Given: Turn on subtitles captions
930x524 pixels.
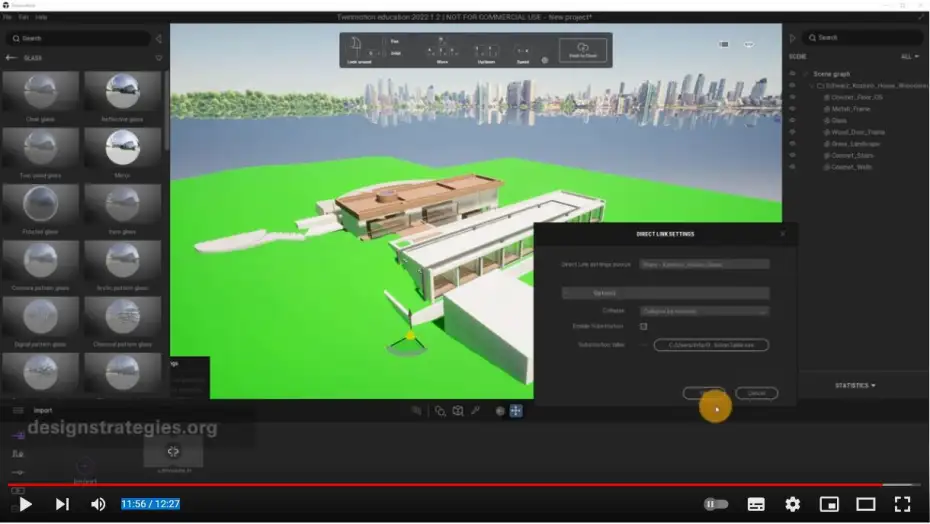Looking at the screenshot, I should pyautogui.click(x=756, y=504).
